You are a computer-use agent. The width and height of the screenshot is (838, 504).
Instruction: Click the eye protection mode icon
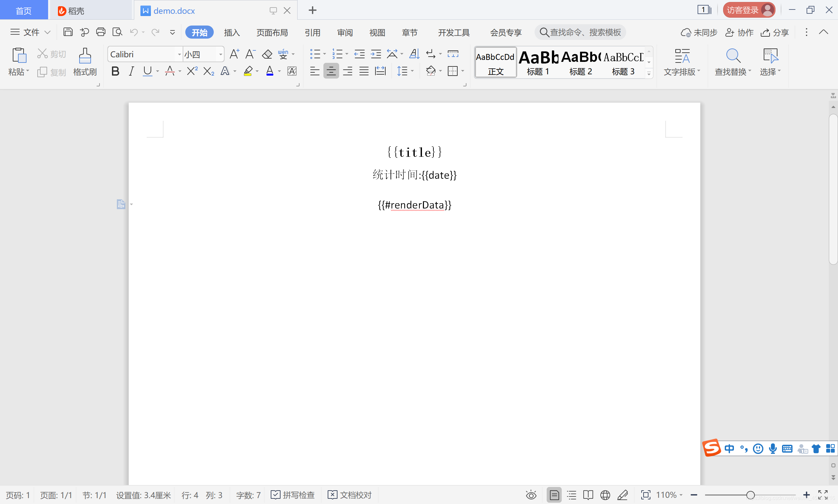click(x=531, y=495)
